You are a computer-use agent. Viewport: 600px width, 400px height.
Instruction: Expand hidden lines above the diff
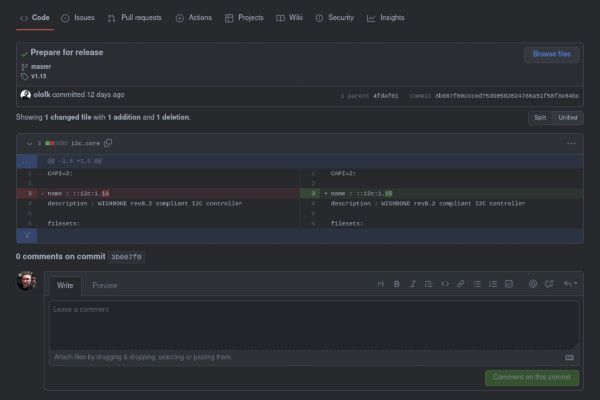click(x=28, y=160)
